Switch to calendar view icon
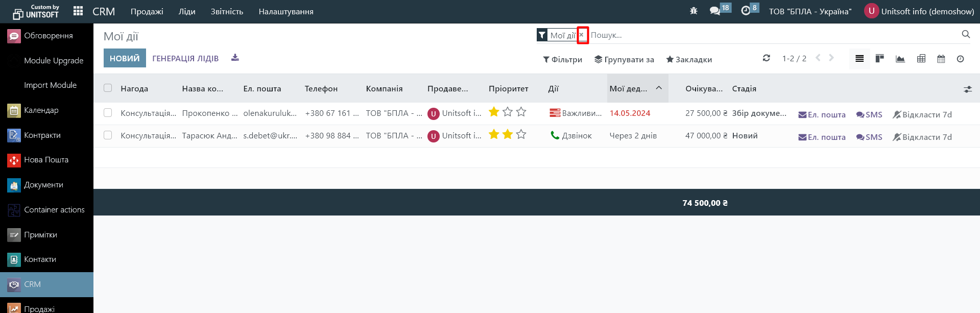980x313 pixels. coord(941,59)
